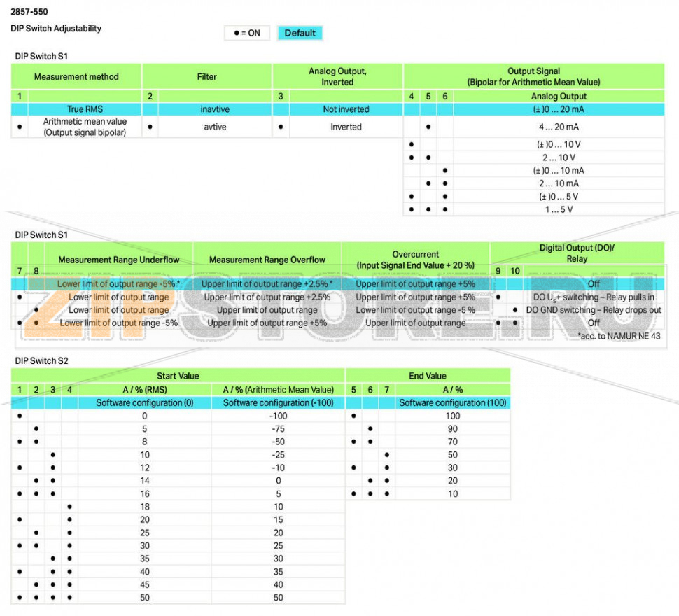Viewport: 679px width, 616px height.
Task: Click 'DO Us+ switching – Relay pulls in' cell
Action: tap(594, 297)
